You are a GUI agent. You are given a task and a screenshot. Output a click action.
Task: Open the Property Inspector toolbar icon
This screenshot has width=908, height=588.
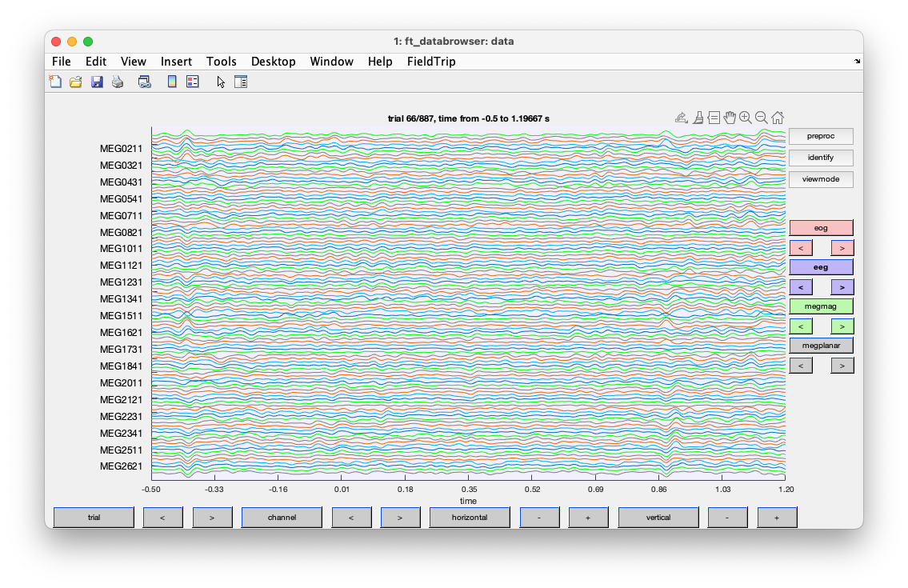241,82
